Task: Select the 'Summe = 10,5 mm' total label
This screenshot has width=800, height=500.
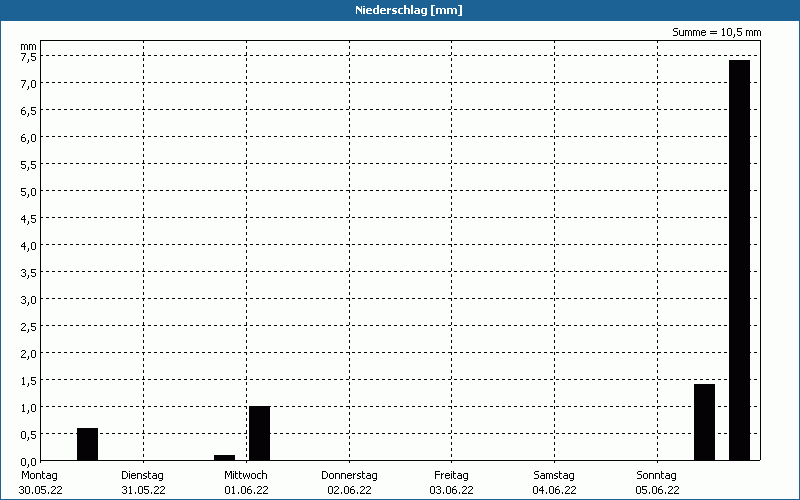Action: coord(716,32)
